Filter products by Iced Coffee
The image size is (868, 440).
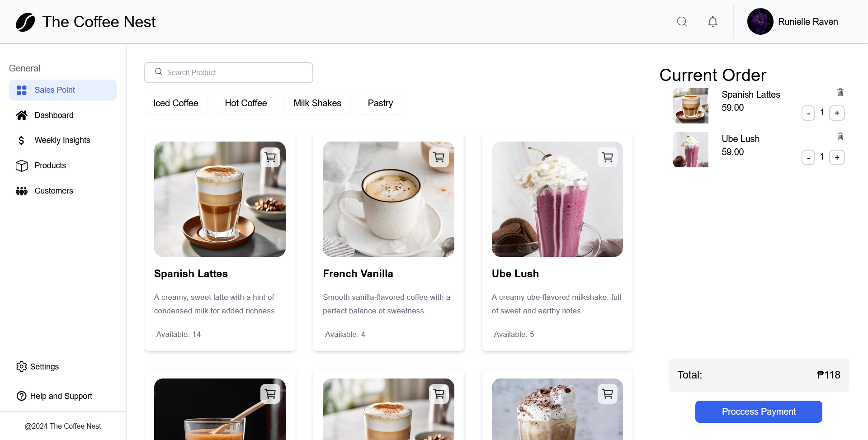click(x=175, y=103)
